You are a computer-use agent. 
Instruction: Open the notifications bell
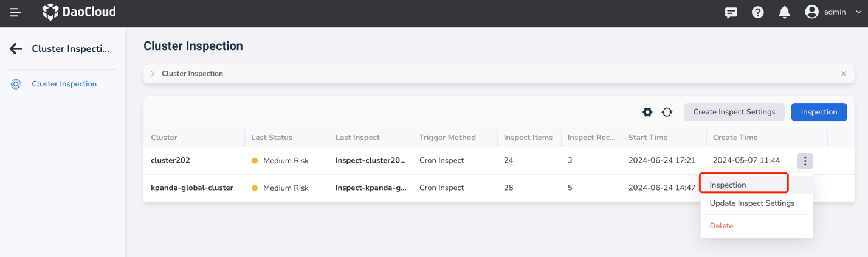(x=784, y=12)
